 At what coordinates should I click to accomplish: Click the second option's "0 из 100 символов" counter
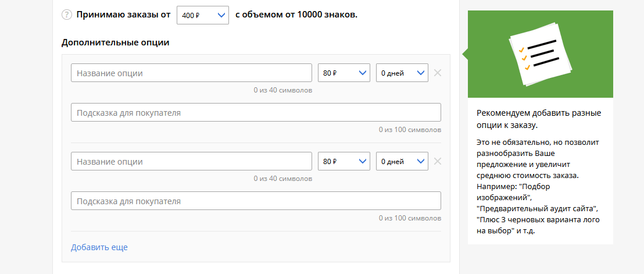410,218
